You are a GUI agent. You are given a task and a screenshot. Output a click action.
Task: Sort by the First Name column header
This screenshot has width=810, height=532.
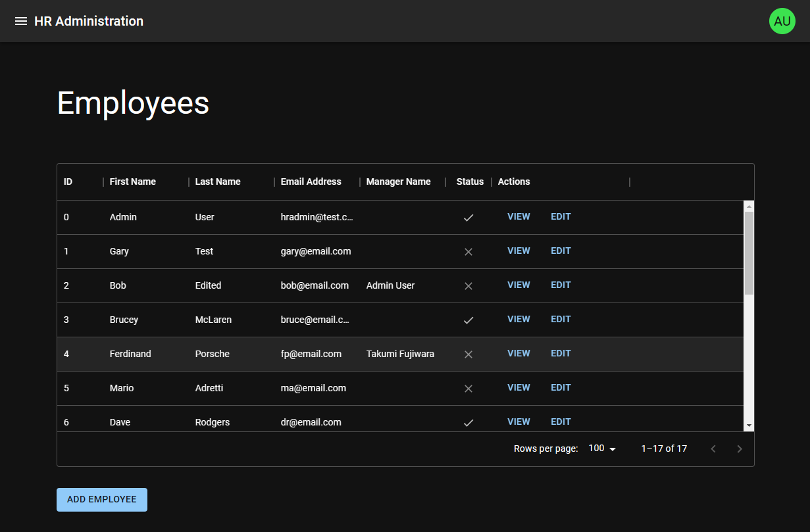pyautogui.click(x=132, y=181)
